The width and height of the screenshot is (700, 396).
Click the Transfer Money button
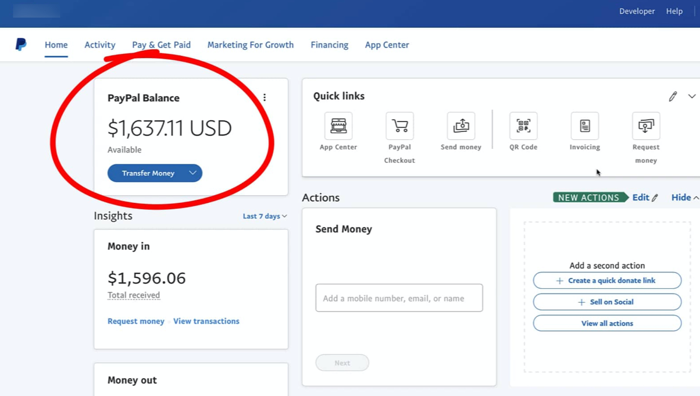148,173
